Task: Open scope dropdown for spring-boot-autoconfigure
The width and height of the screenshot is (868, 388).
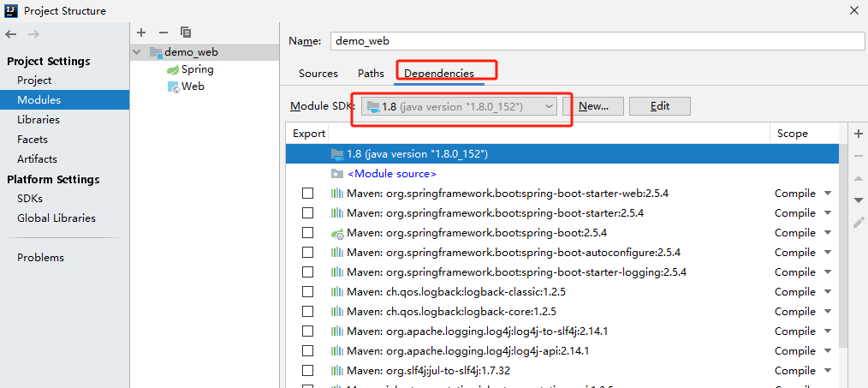Action: coord(828,252)
